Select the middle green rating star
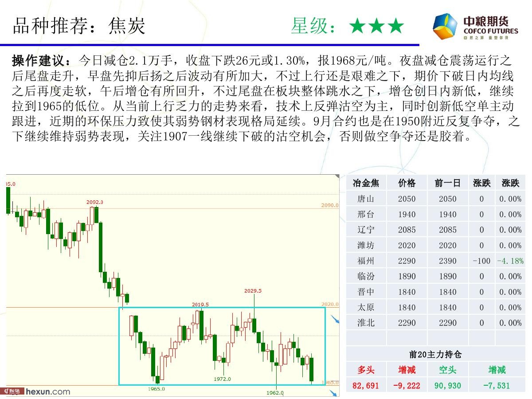Image resolution: width=532 pixels, height=399 pixels. 376,27
